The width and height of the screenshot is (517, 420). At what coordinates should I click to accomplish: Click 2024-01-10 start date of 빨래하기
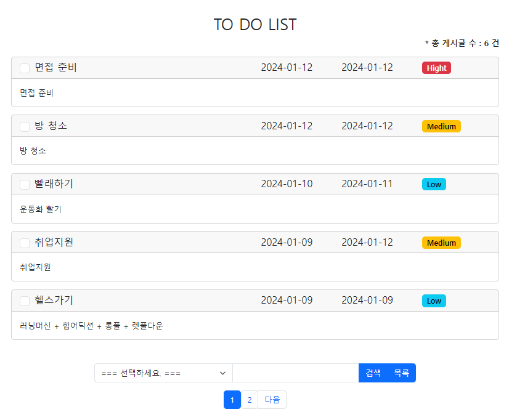click(287, 184)
